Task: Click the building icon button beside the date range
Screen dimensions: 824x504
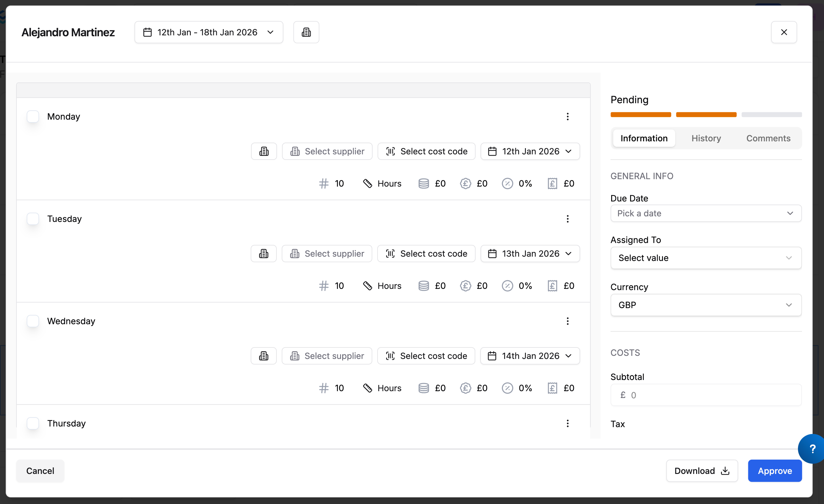Action: point(306,32)
